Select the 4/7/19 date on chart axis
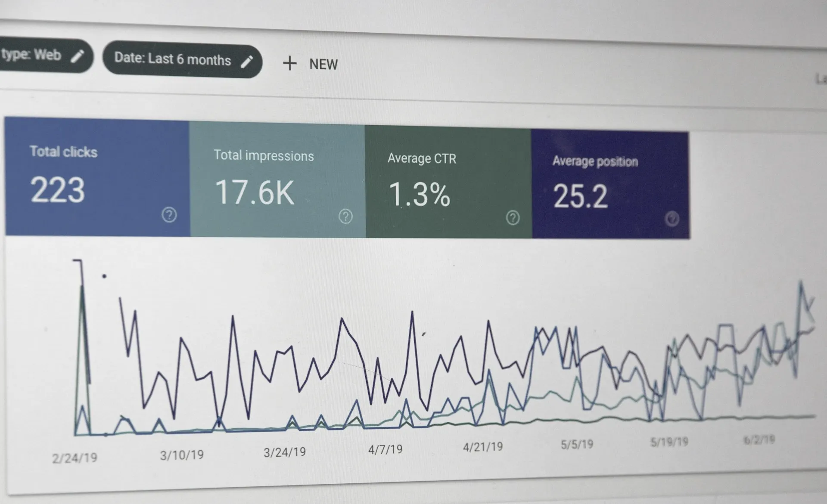The width and height of the screenshot is (827, 504). tap(385, 450)
